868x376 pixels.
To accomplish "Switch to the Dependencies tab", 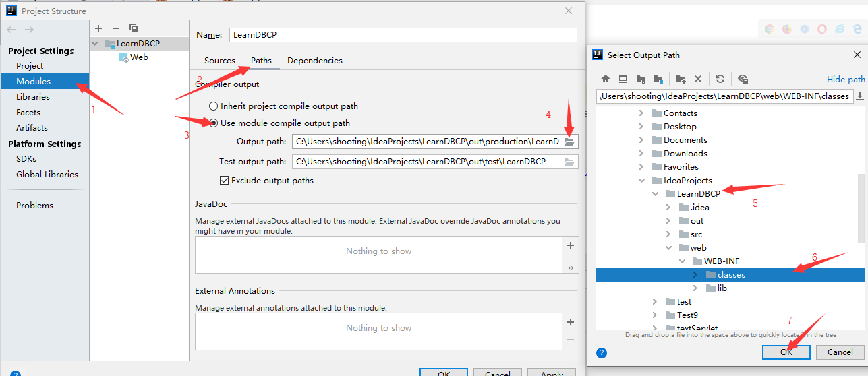I will click(315, 61).
